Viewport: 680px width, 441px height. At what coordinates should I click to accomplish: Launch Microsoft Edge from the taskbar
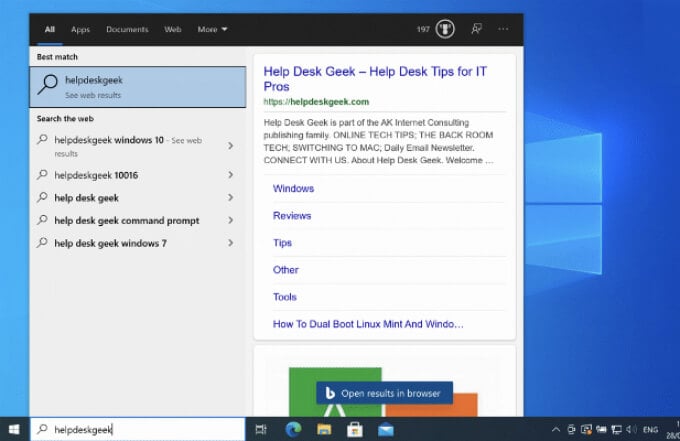click(294, 429)
